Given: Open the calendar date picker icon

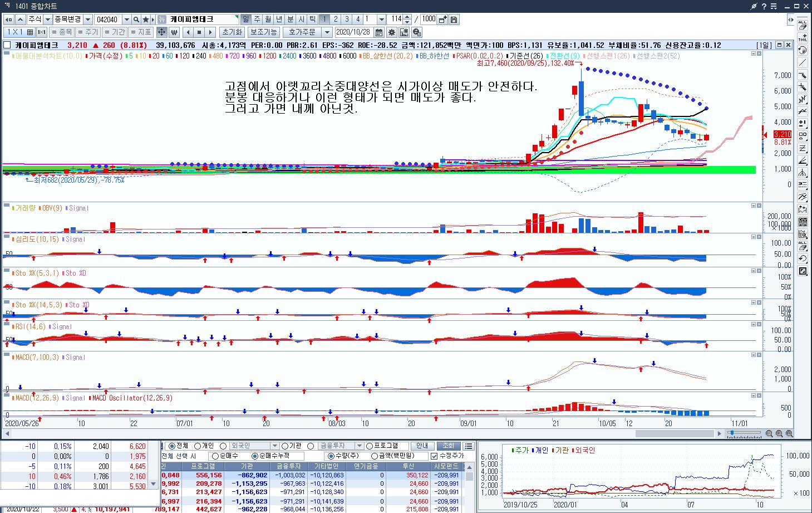Looking at the screenshot, I should tap(379, 32).
